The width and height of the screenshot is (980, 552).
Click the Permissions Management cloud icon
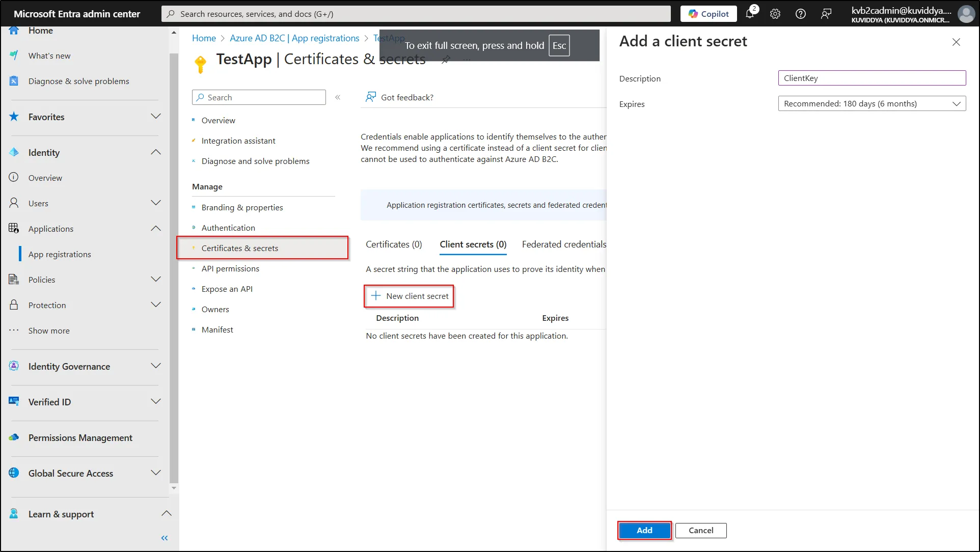point(14,437)
